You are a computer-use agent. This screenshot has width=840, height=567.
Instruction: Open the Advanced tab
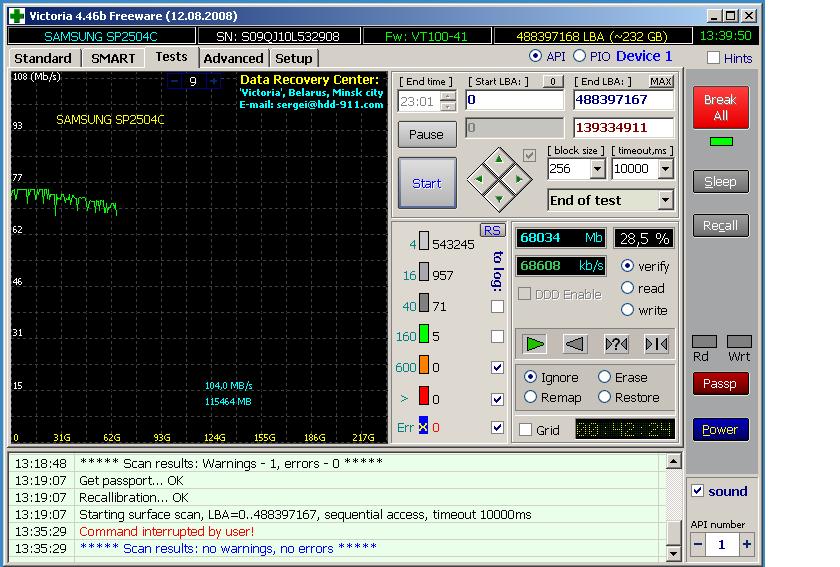coord(233,58)
